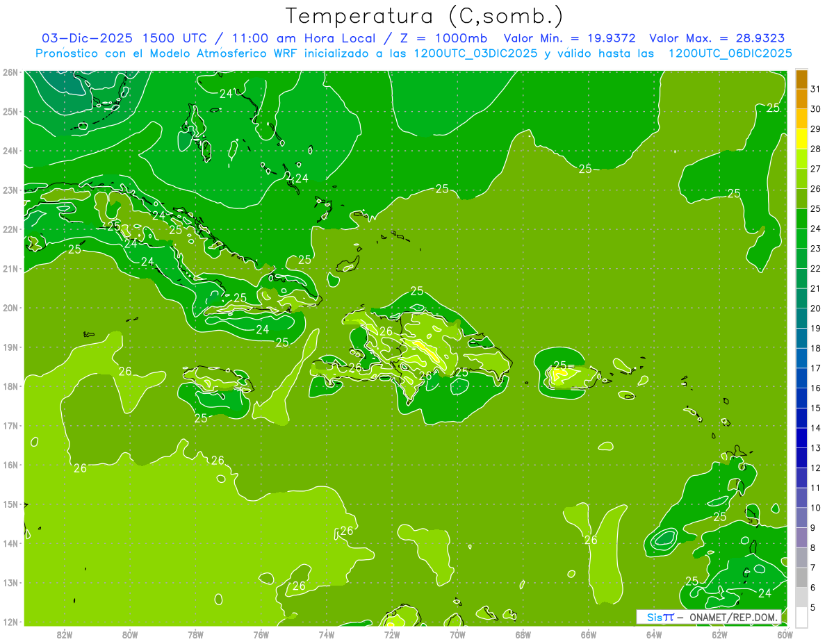Click the yellow swatch between 28 and 29
This screenshot has width=834, height=644.
(801, 139)
